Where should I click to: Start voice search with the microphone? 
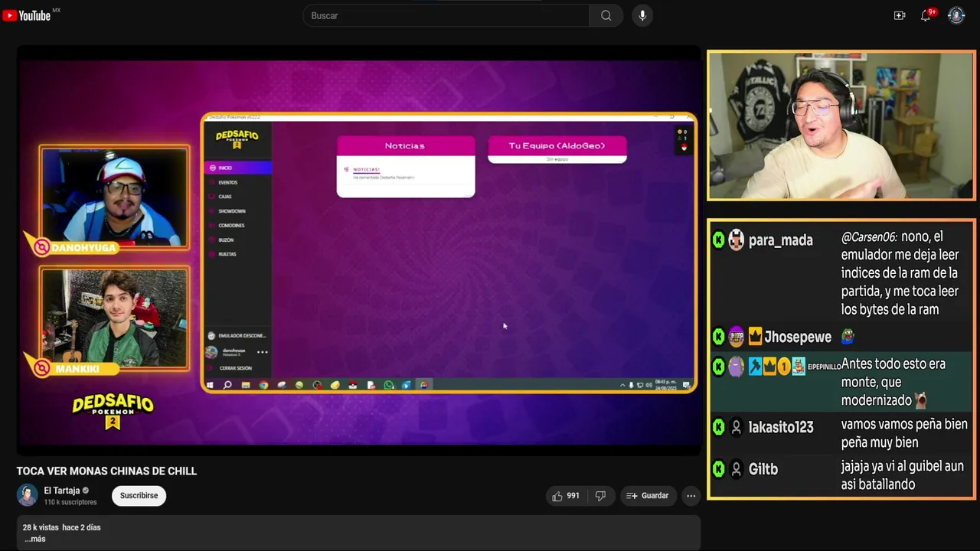click(642, 15)
